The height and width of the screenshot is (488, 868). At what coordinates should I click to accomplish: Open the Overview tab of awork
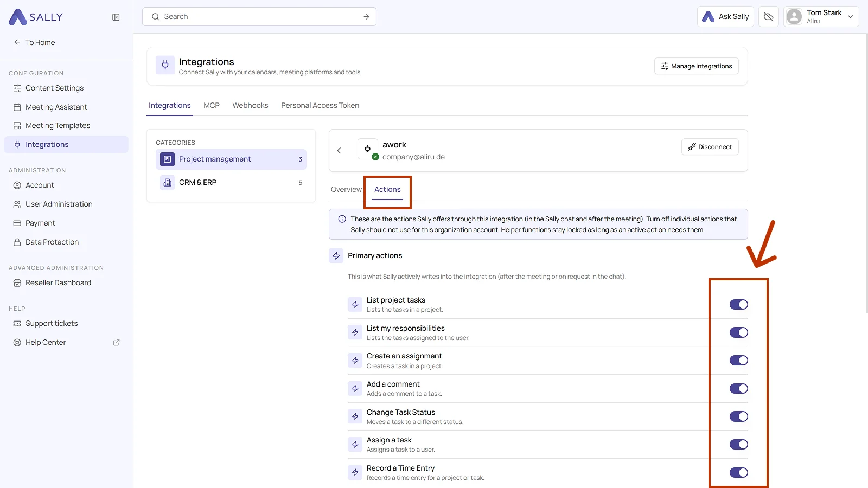pos(346,189)
